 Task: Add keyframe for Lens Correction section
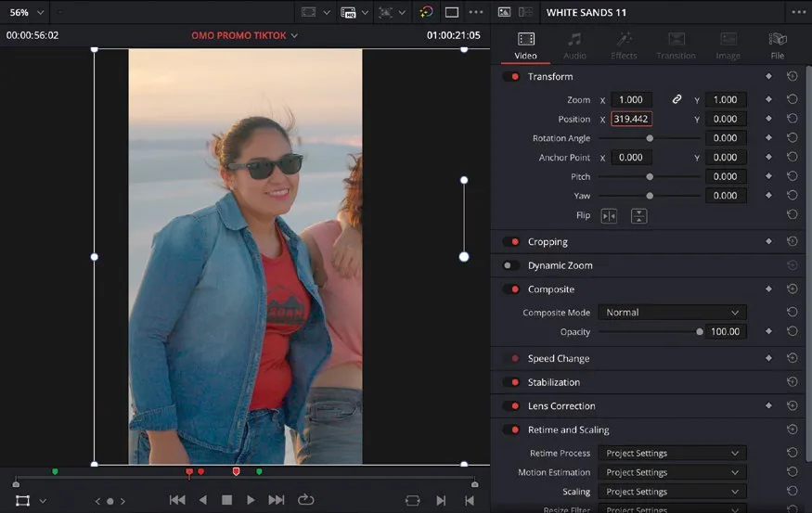[x=768, y=405]
